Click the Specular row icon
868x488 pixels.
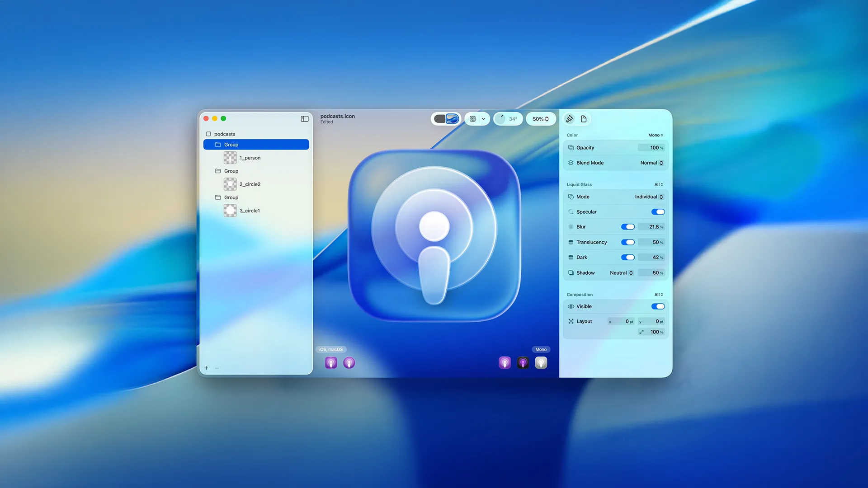(x=571, y=212)
